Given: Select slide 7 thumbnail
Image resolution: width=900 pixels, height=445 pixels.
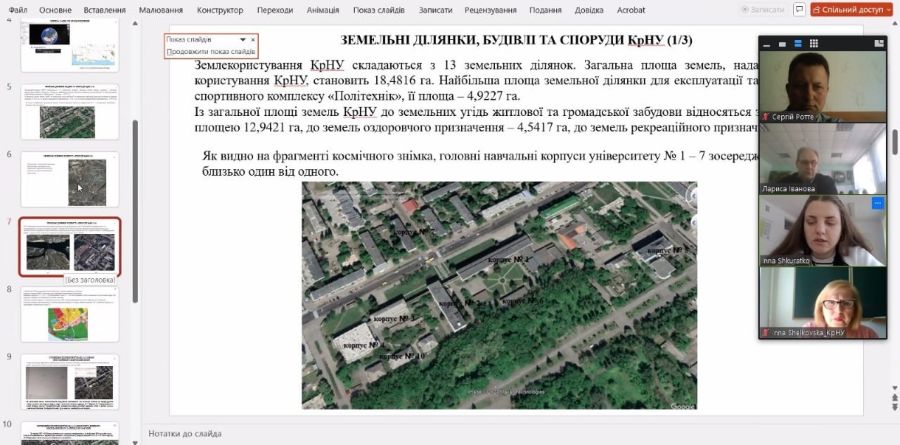Looking at the screenshot, I should 70,246.
